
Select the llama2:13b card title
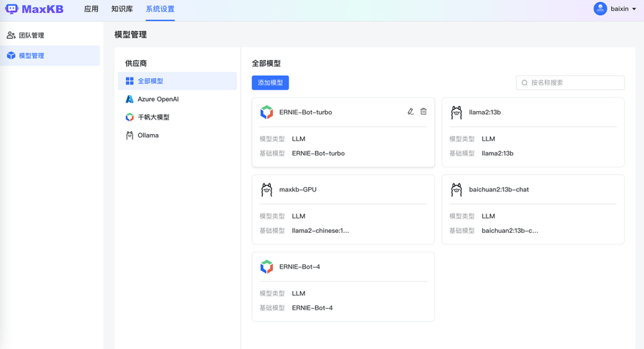(485, 113)
